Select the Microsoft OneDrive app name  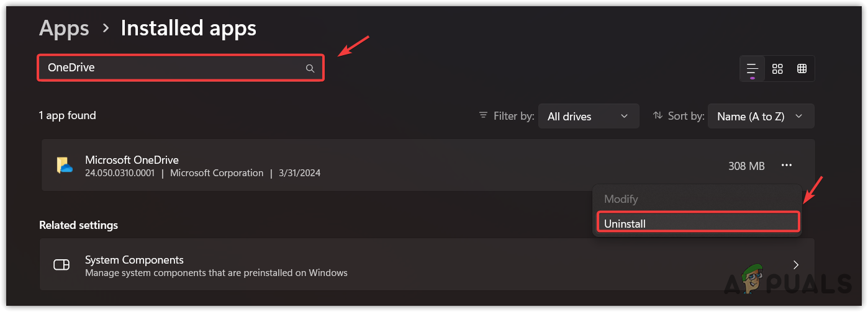tap(132, 160)
